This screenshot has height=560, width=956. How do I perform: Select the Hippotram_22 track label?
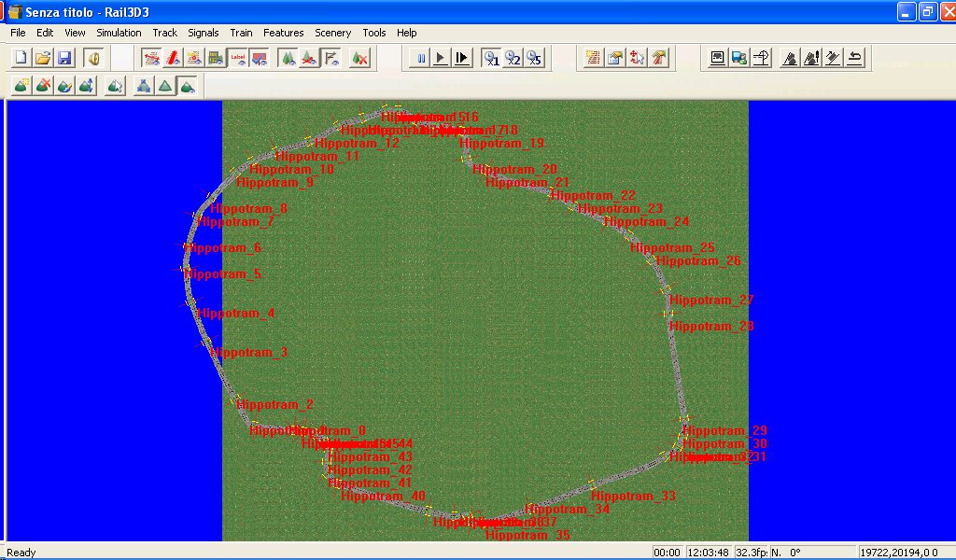point(593,196)
